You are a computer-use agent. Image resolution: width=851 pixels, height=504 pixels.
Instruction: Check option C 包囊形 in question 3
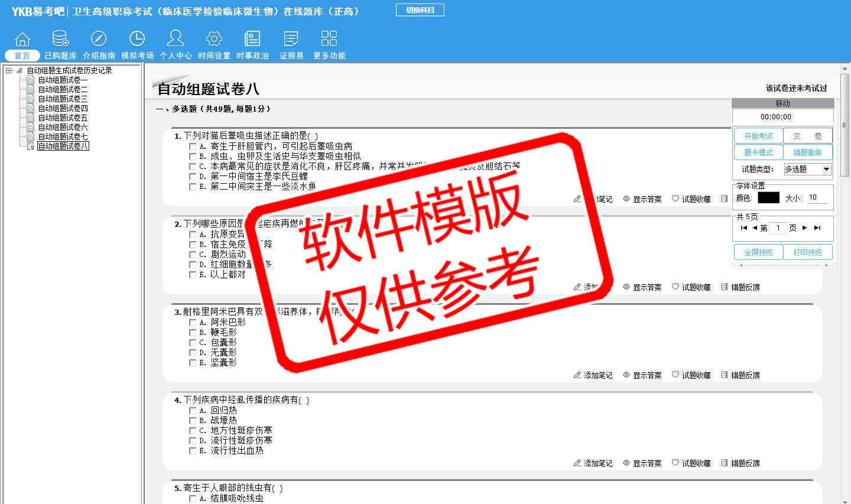(x=193, y=343)
